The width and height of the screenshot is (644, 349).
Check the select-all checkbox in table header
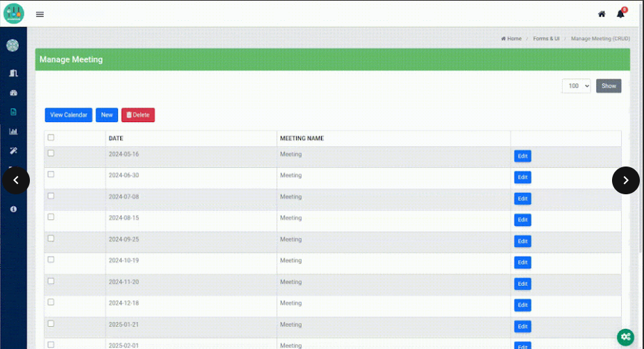[51, 137]
